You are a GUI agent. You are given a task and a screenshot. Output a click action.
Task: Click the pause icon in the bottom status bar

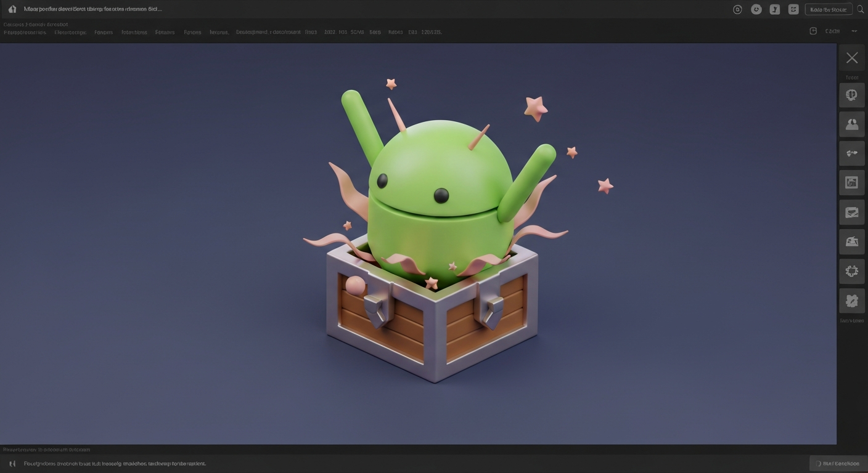point(12,463)
